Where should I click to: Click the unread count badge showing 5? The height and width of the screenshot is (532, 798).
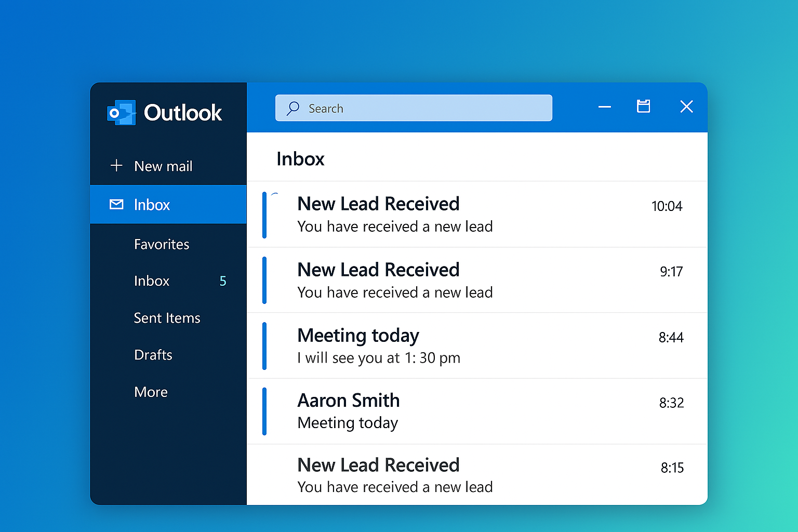pyautogui.click(x=223, y=281)
